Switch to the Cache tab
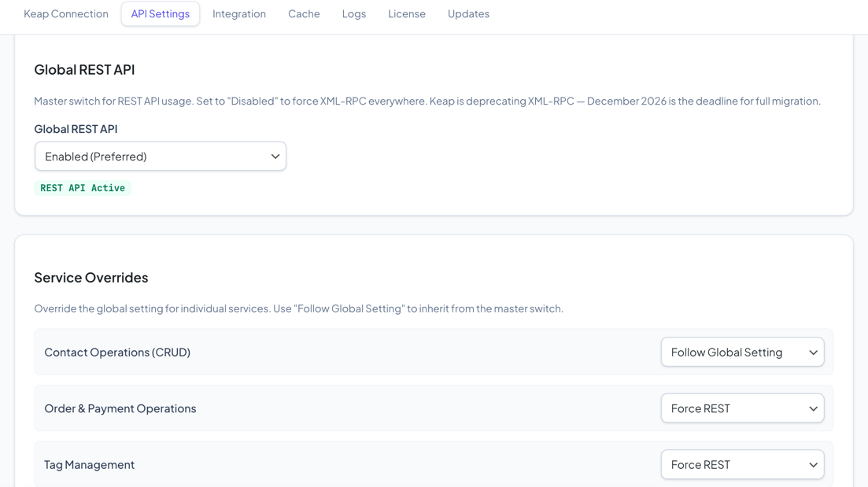This screenshot has width=868, height=487. 304,13
